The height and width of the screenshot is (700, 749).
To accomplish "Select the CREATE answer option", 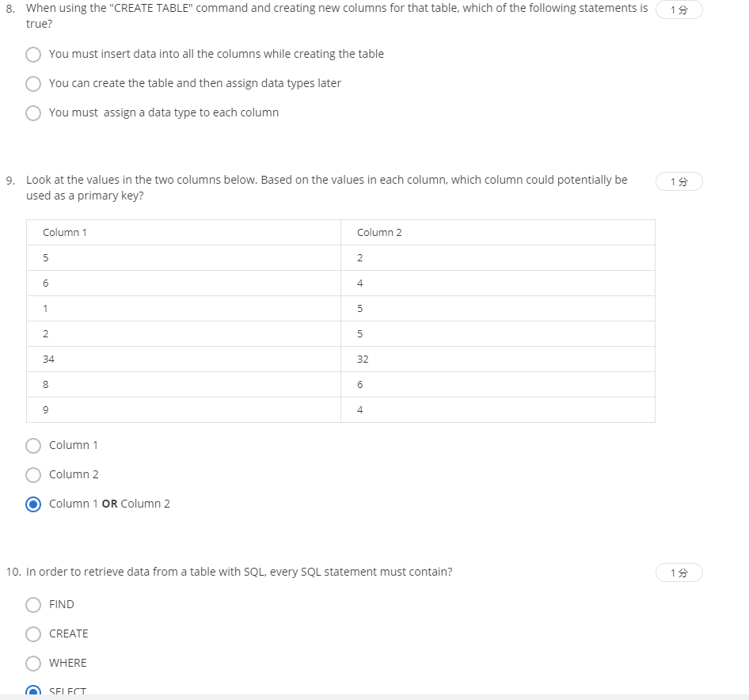I will point(33,633).
